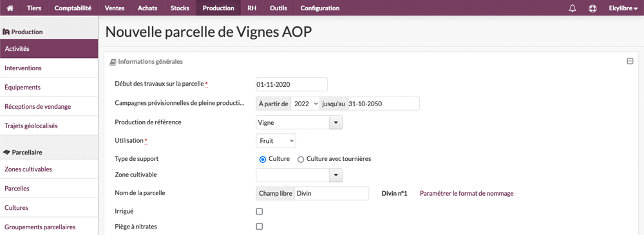Enable the Irrigué checkbox
The height and width of the screenshot is (235, 644).
pyautogui.click(x=259, y=212)
